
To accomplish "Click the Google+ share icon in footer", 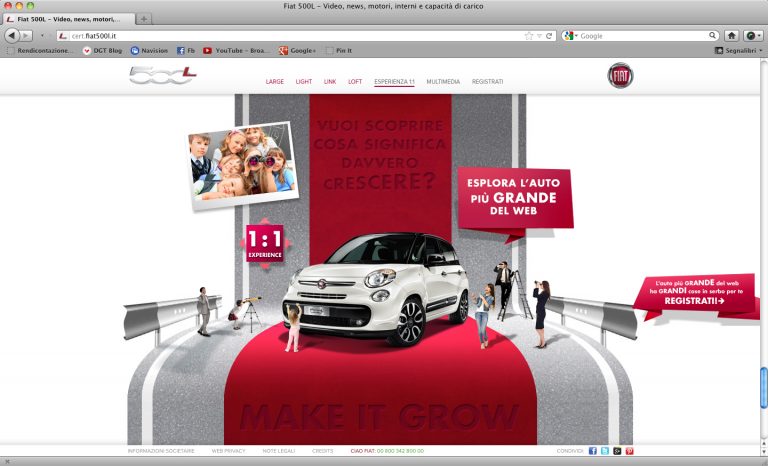I will pos(617,451).
